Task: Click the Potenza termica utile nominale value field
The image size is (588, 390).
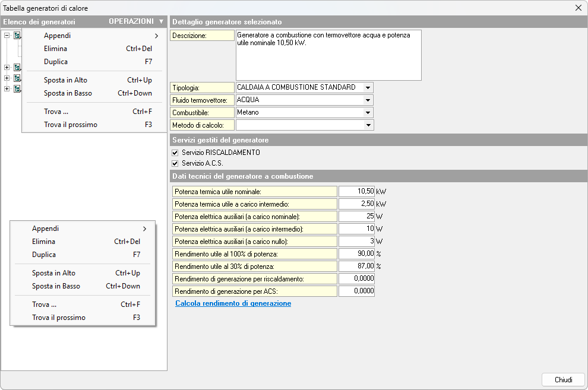Action: [x=356, y=192]
